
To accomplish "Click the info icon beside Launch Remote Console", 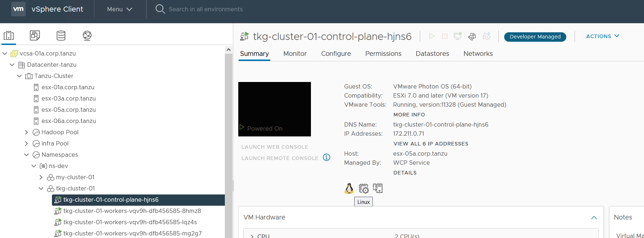I will [327, 157].
